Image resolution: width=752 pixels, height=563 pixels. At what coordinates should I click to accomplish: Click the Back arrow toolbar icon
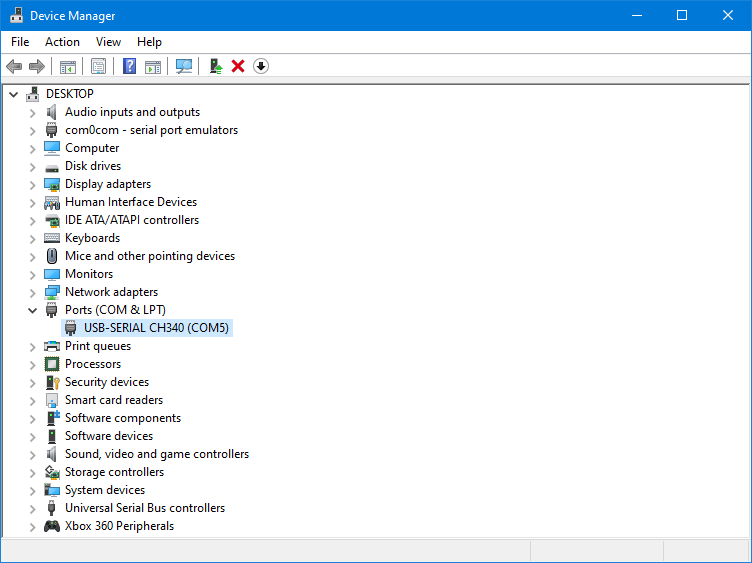point(14,66)
